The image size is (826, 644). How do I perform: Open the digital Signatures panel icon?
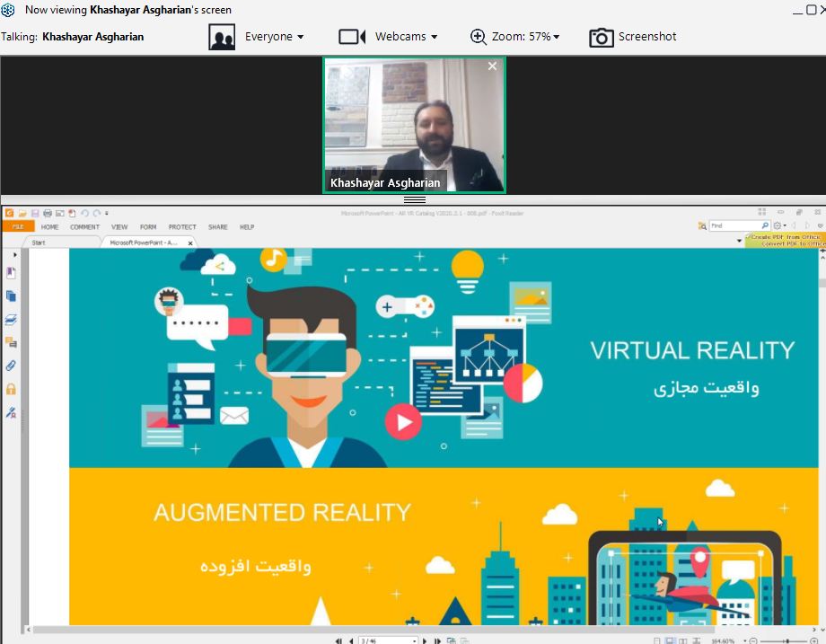[12, 412]
